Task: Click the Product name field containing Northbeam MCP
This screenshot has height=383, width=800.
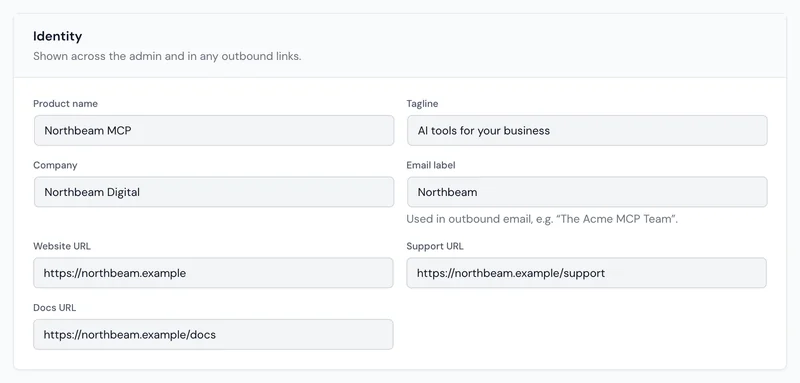Action: click(214, 131)
